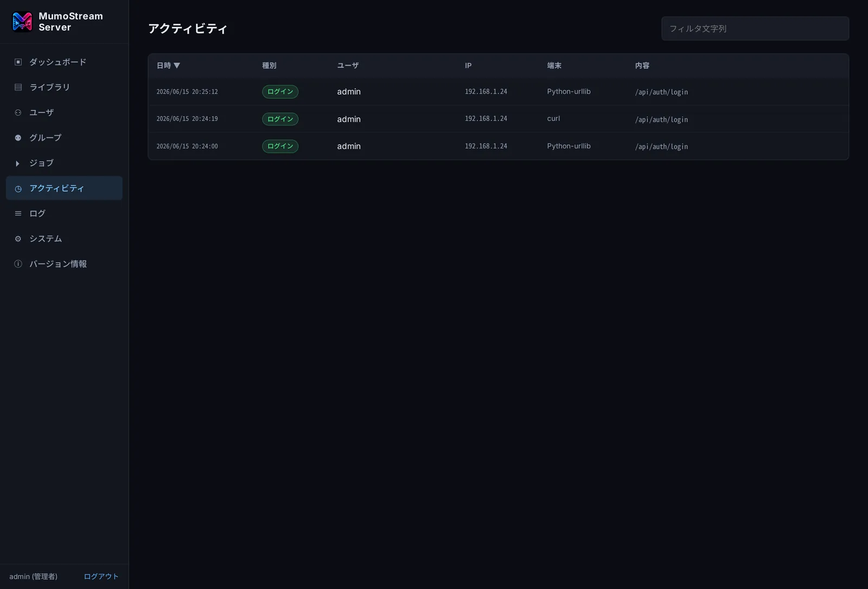Click ログイン badge in 20:24:00 row
Image resolution: width=868 pixels, height=589 pixels.
click(280, 146)
